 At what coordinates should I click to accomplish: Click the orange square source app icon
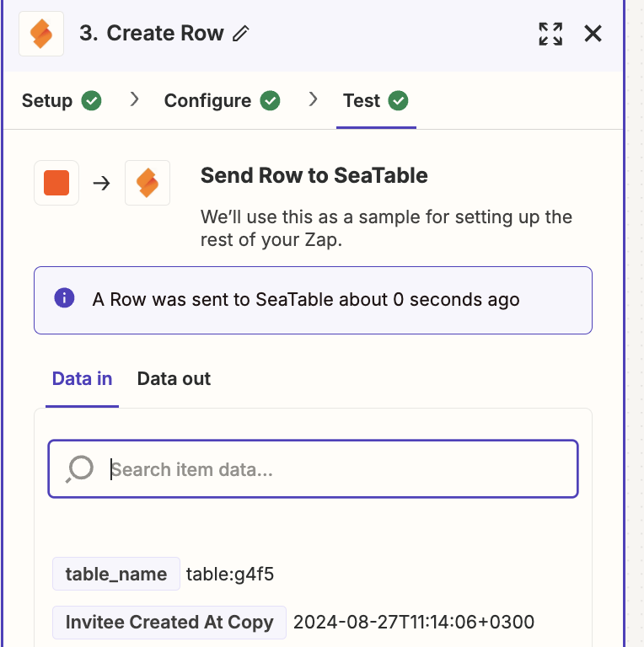click(x=56, y=183)
